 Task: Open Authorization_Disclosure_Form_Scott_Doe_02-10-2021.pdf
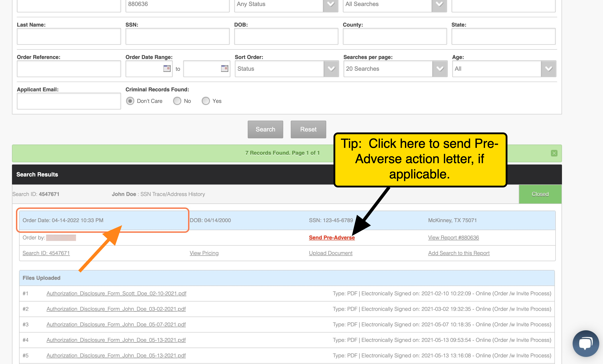116,294
